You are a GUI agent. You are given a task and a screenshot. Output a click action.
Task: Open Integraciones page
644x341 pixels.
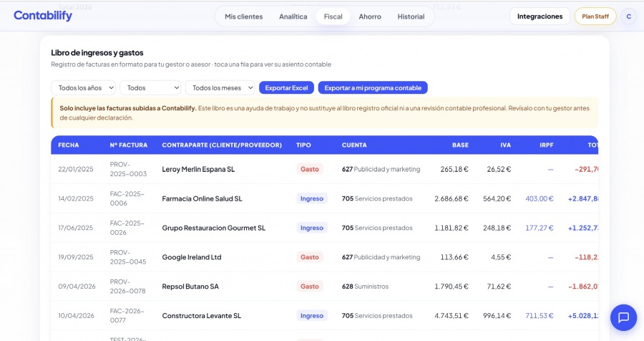click(x=540, y=16)
